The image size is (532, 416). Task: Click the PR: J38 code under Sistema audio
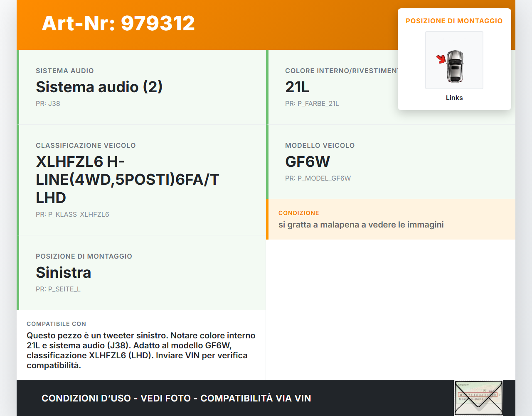48,103
